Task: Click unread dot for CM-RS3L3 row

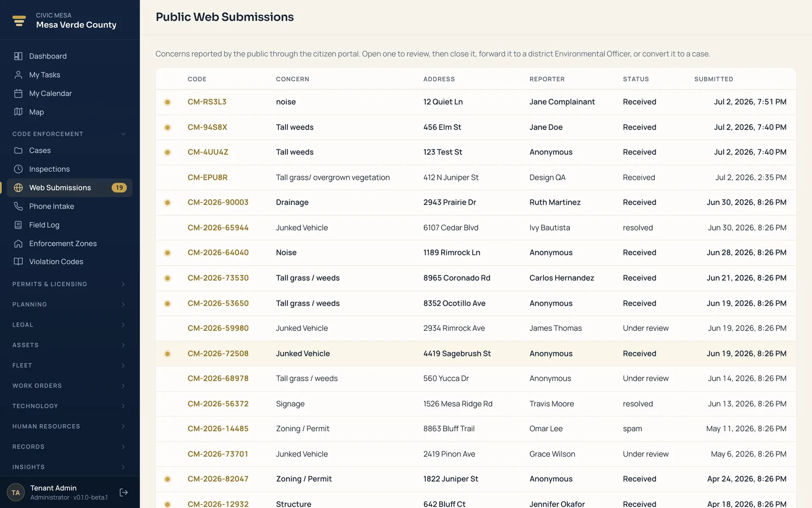Action: [167, 102]
